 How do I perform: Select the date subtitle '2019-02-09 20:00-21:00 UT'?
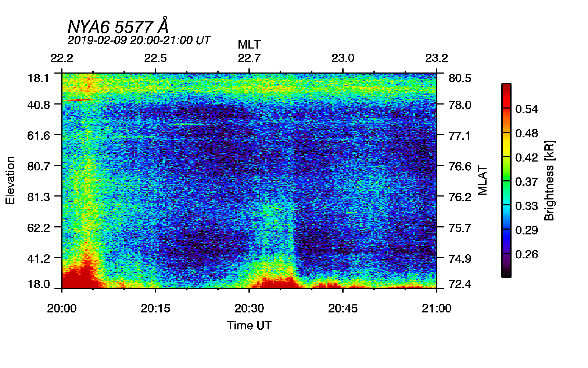(139, 40)
